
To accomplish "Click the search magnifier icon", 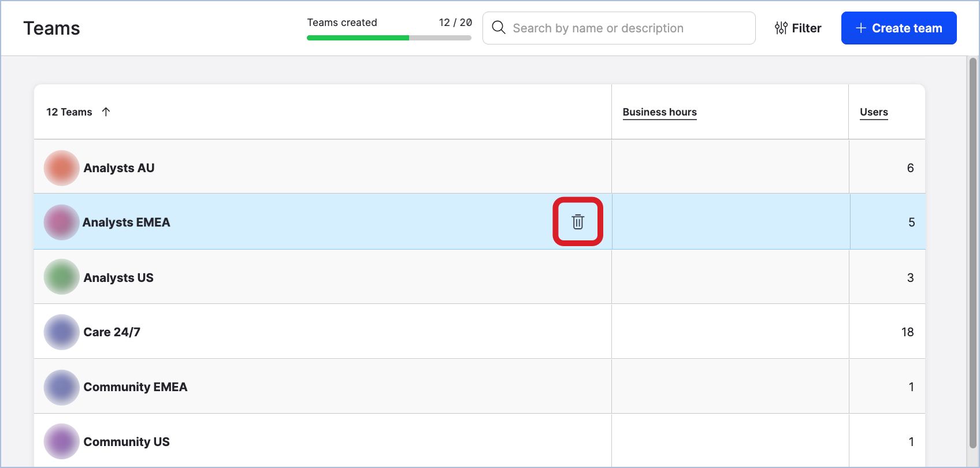I will [499, 28].
